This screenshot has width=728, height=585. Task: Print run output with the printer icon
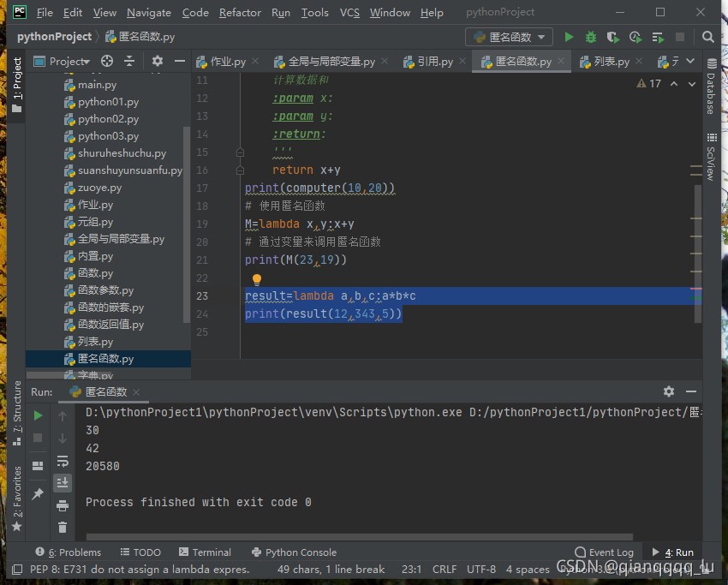(63, 505)
